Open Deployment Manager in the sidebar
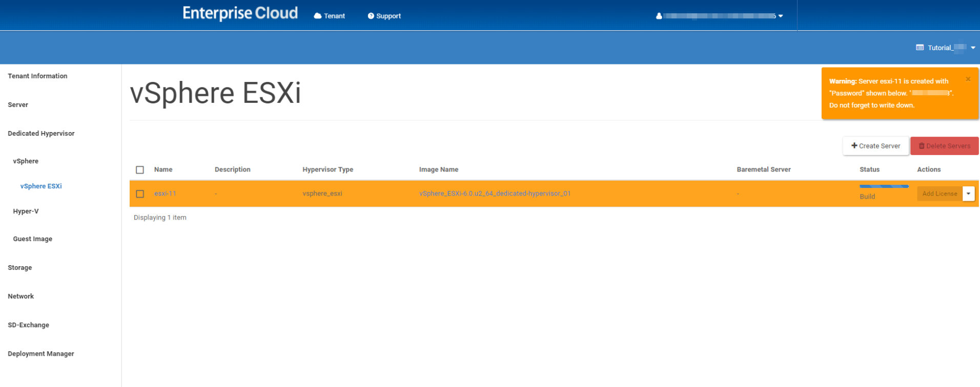The image size is (980, 387). (x=41, y=353)
